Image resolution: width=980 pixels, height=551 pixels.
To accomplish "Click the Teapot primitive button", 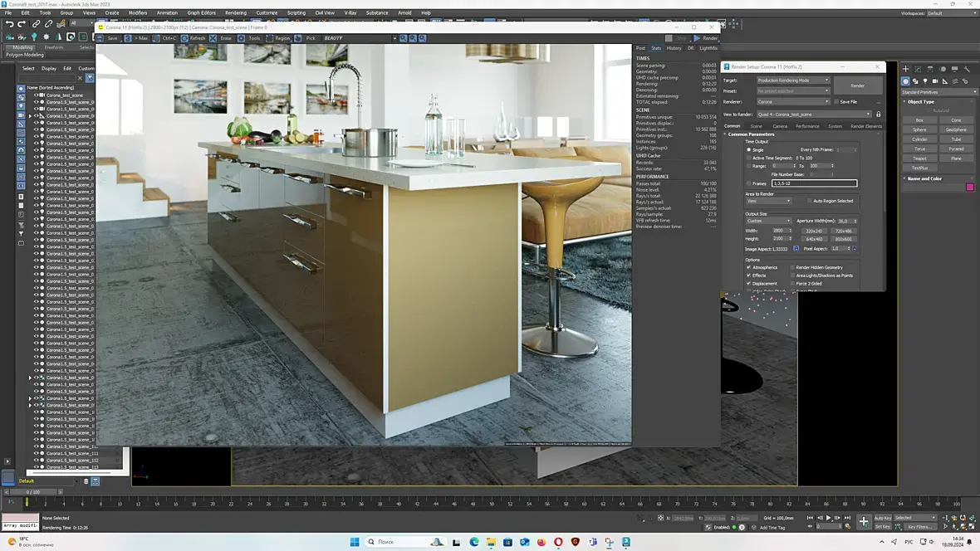I will click(x=919, y=158).
